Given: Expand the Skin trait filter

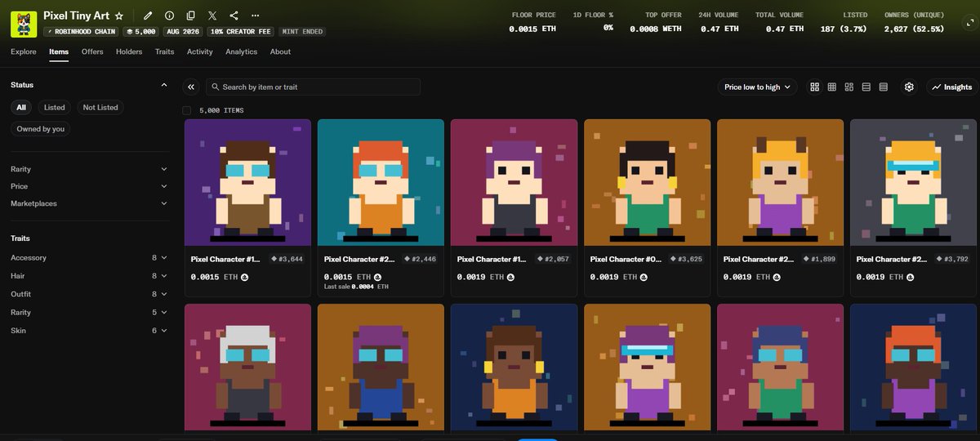Looking at the screenshot, I should click(x=89, y=330).
